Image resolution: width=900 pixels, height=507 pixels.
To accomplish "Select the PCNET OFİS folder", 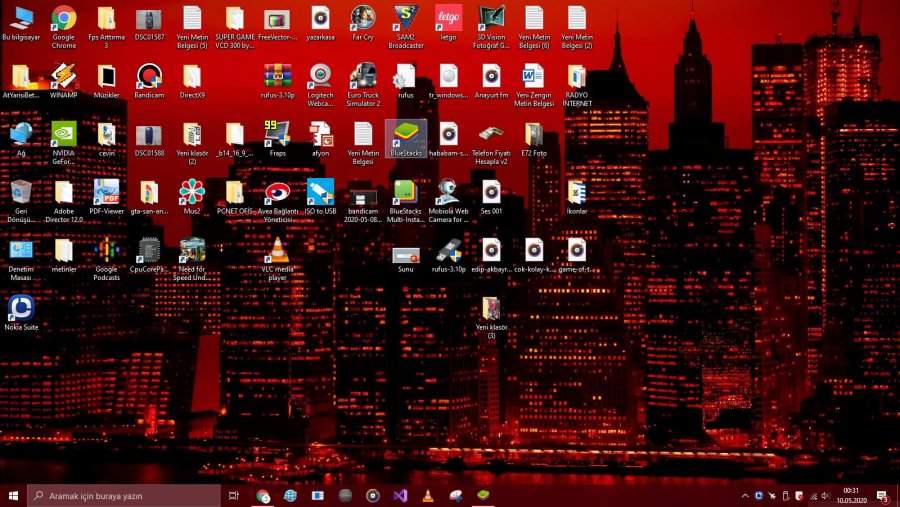I will [235, 197].
